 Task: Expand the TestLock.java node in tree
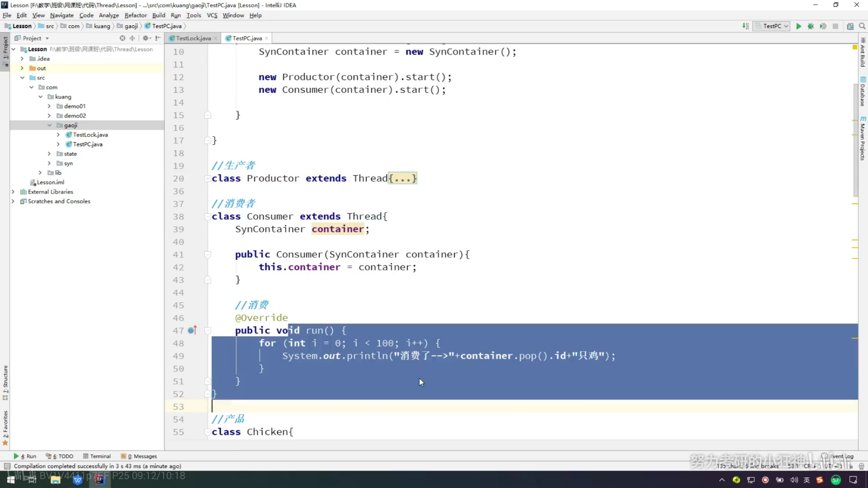[x=58, y=135]
